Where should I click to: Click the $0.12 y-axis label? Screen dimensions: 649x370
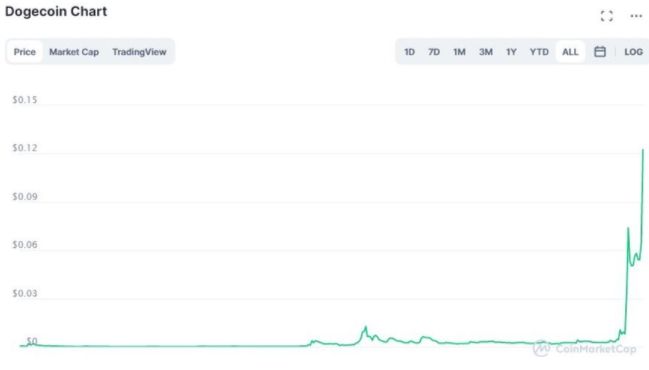25,148
